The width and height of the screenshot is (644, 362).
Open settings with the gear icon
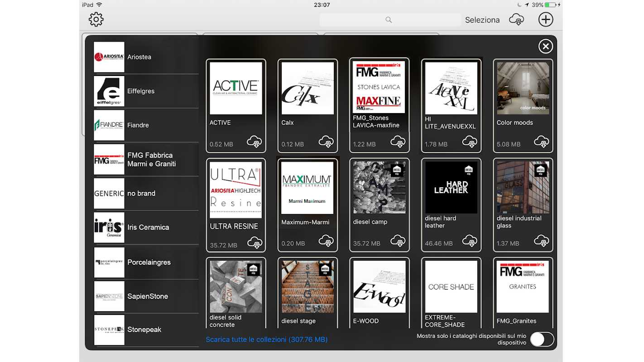(96, 19)
